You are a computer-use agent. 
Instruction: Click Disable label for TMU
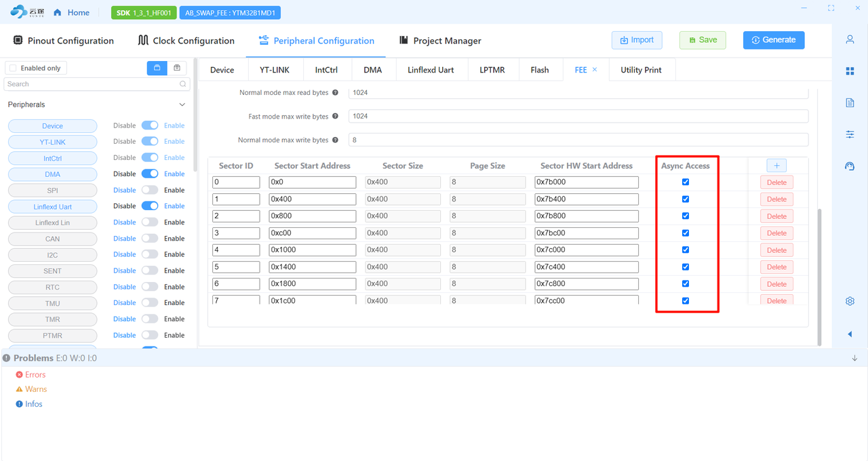pyautogui.click(x=125, y=303)
